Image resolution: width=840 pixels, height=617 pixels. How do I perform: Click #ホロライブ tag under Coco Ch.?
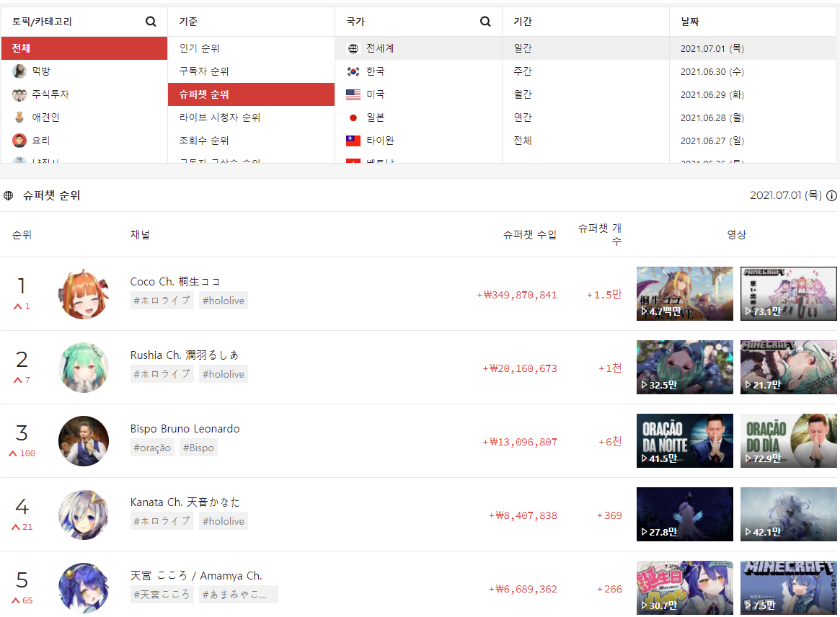point(162,301)
